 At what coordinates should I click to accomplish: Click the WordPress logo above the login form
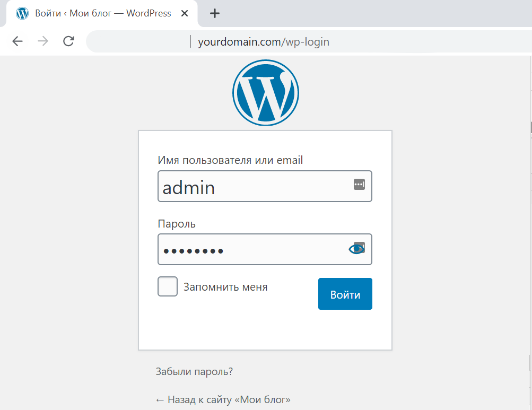click(x=265, y=93)
